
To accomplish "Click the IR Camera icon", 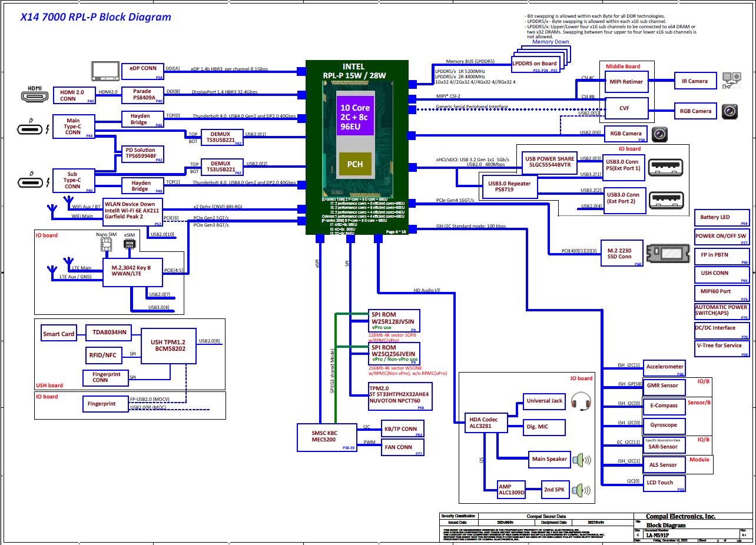I will 732,81.
